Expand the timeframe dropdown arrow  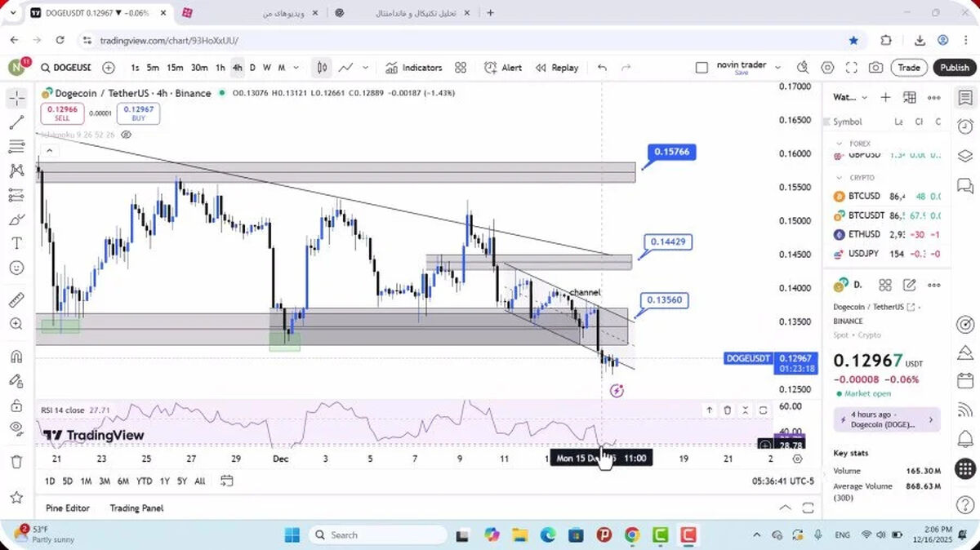(x=296, y=68)
